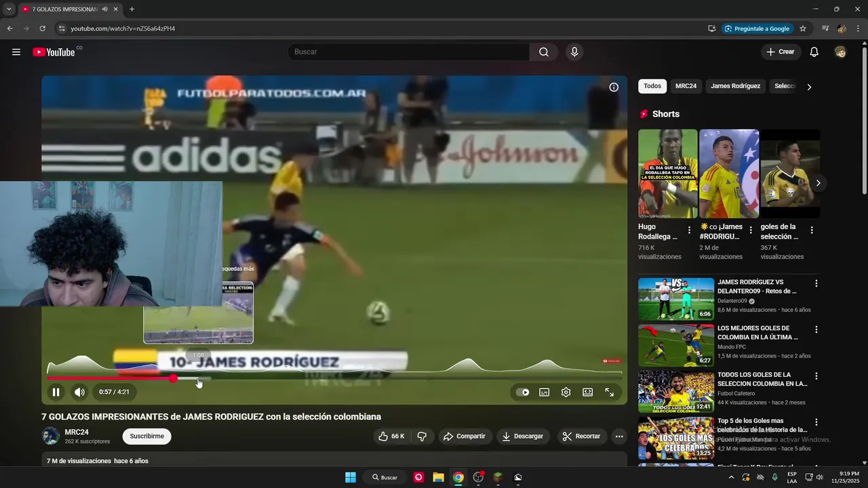This screenshot has height=488, width=868.
Task: Show video info card icon
Action: [x=614, y=87]
